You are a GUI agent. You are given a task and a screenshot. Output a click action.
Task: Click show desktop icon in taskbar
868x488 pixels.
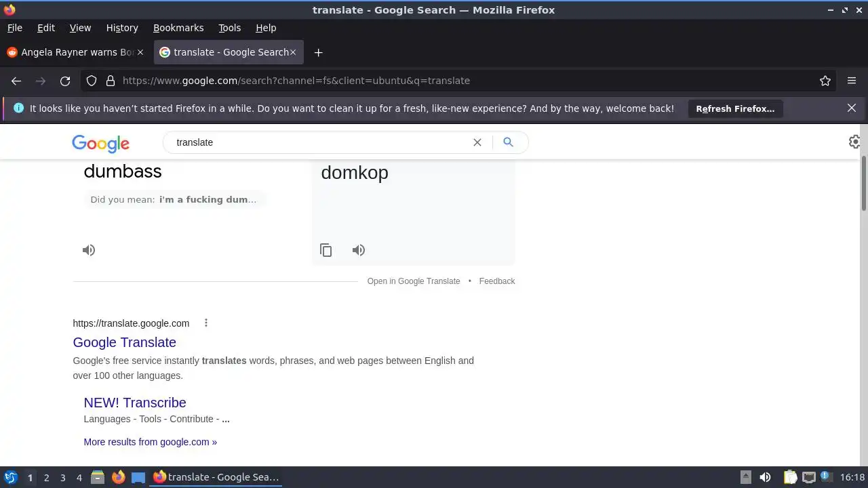click(x=138, y=477)
